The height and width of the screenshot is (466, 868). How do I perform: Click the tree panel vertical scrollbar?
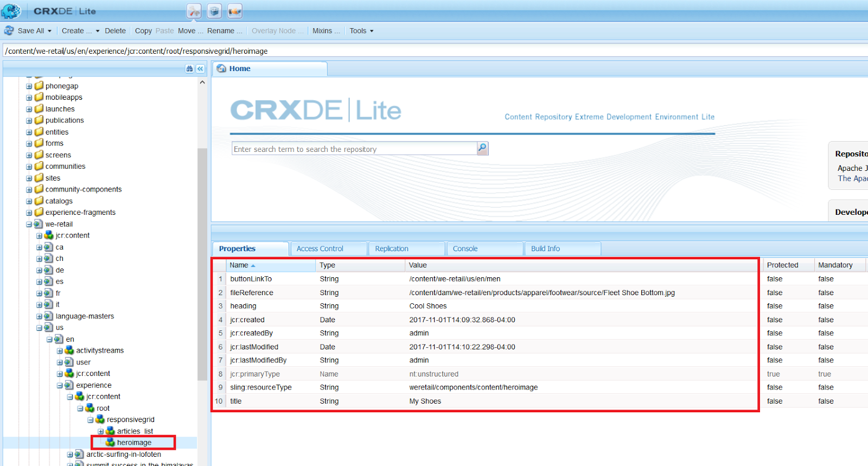pos(202,264)
